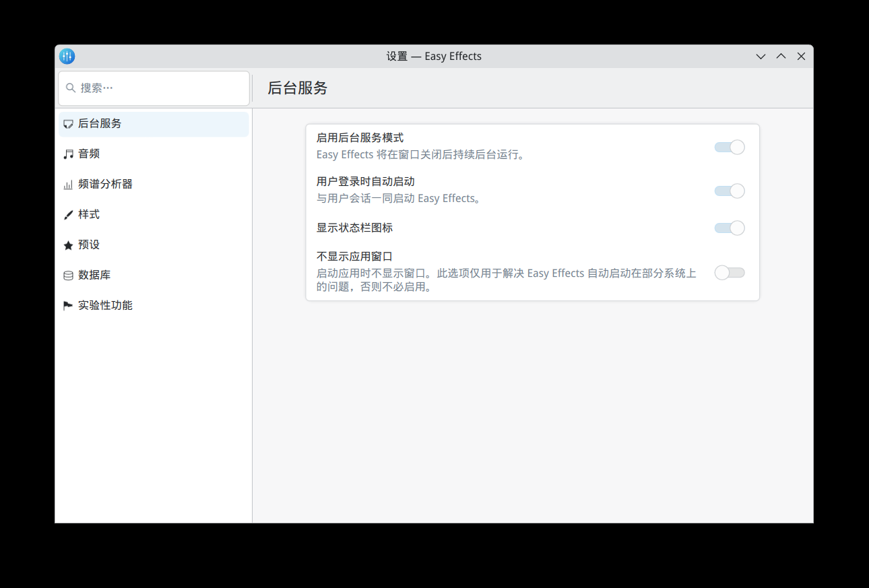This screenshot has width=869, height=588.
Task: Select the 样式 settings page
Action: [154, 215]
